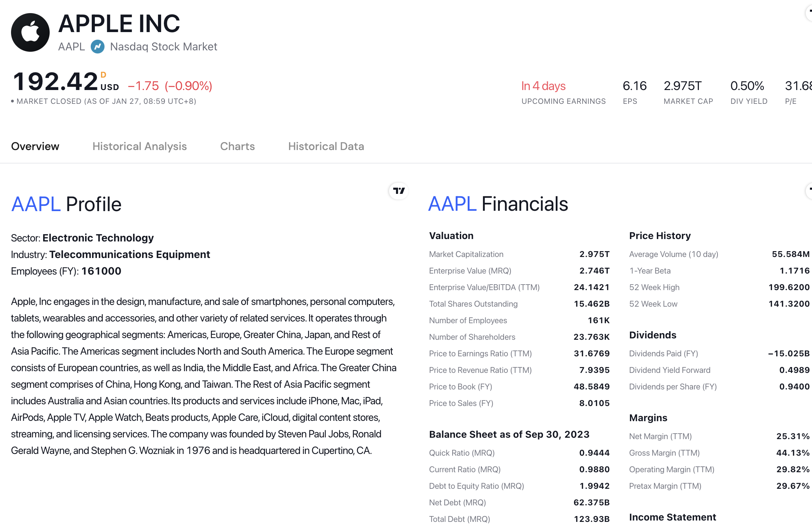
Task: Click 1-Year Beta value 1.1716
Action: (794, 271)
